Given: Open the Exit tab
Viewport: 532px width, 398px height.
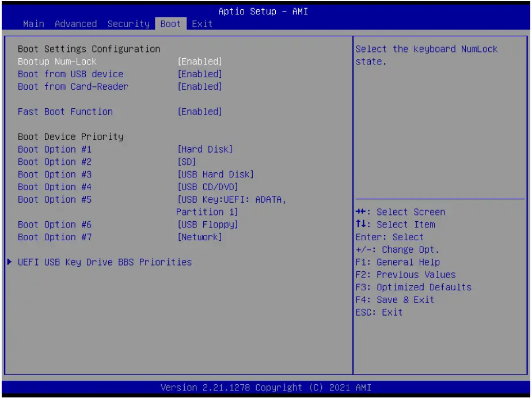Looking at the screenshot, I should pyautogui.click(x=203, y=24).
